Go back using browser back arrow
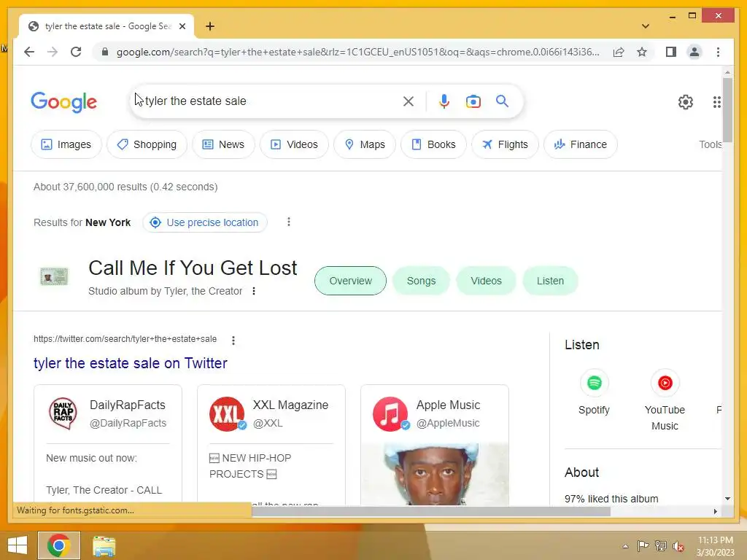747x560 pixels. pos(29,52)
